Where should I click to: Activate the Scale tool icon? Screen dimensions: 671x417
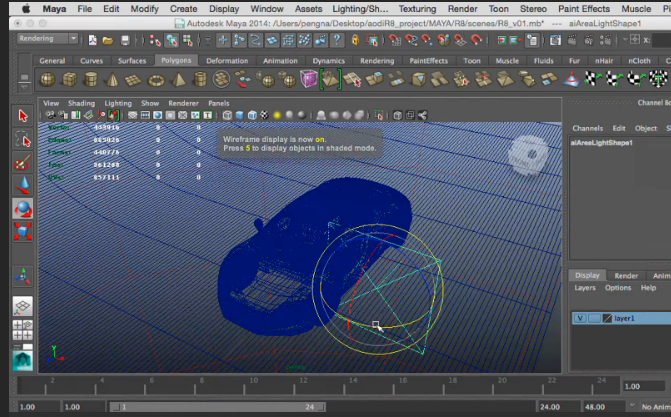(23, 231)
